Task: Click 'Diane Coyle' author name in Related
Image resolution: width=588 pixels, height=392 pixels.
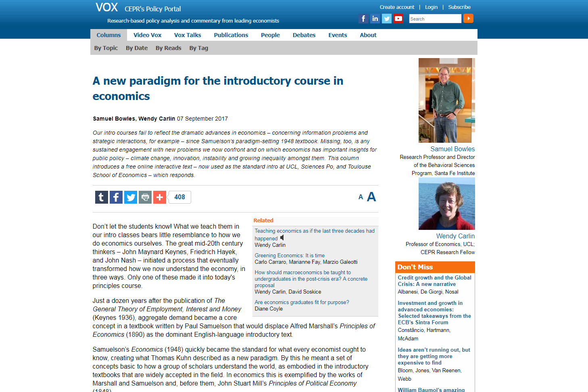Action: tap(269, 309)
